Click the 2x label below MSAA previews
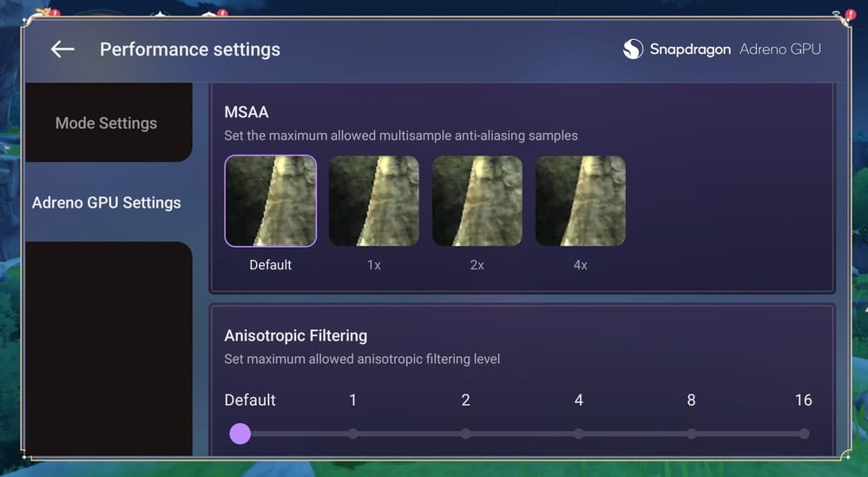 pos(477,265)
